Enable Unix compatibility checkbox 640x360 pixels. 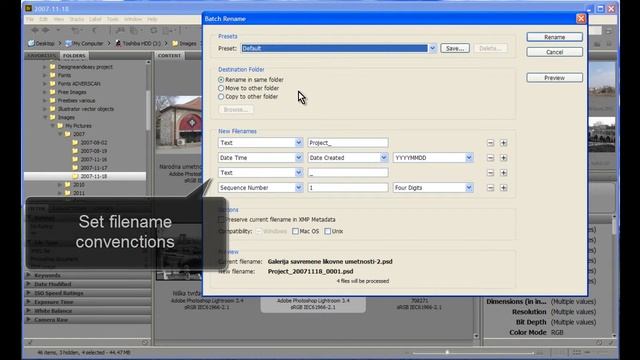tap(327, 231)
